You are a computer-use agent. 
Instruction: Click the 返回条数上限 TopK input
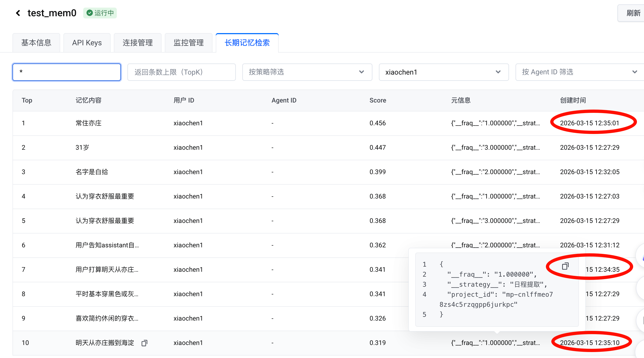(181, 72)
